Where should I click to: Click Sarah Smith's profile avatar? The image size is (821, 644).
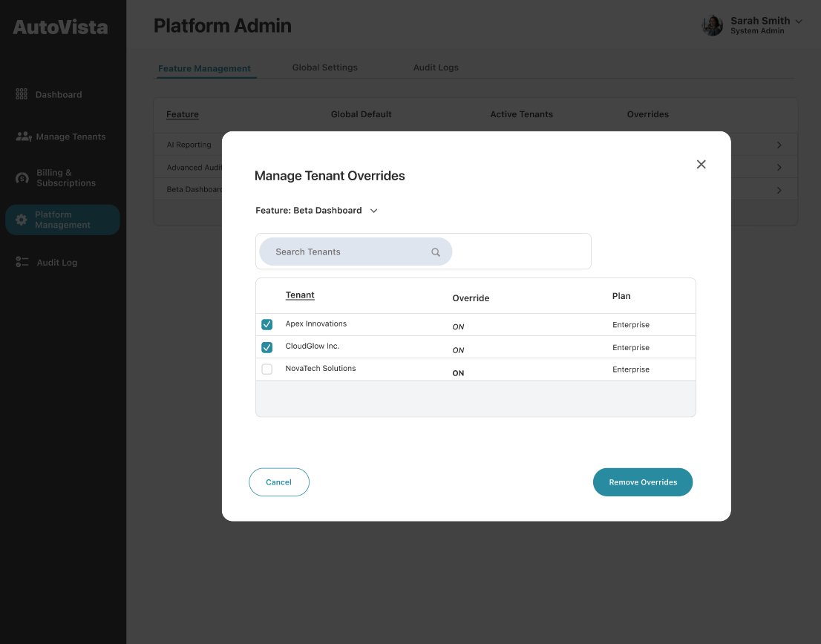(x=713, y=26)
